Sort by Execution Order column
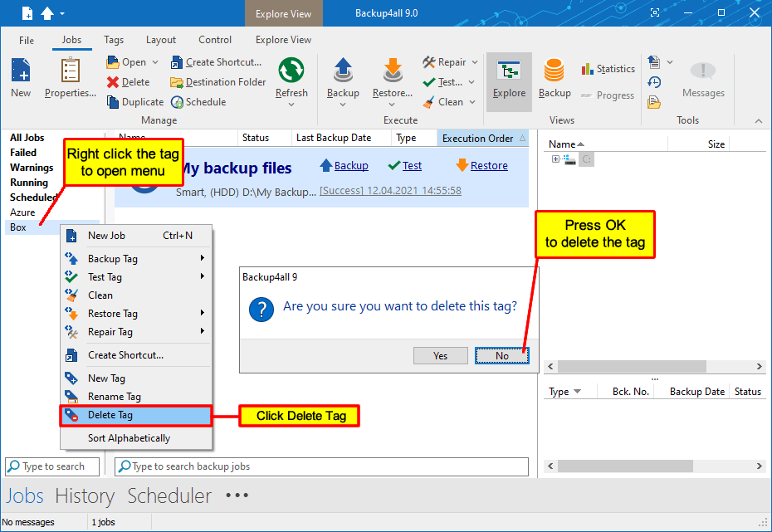 coord(483,139)
